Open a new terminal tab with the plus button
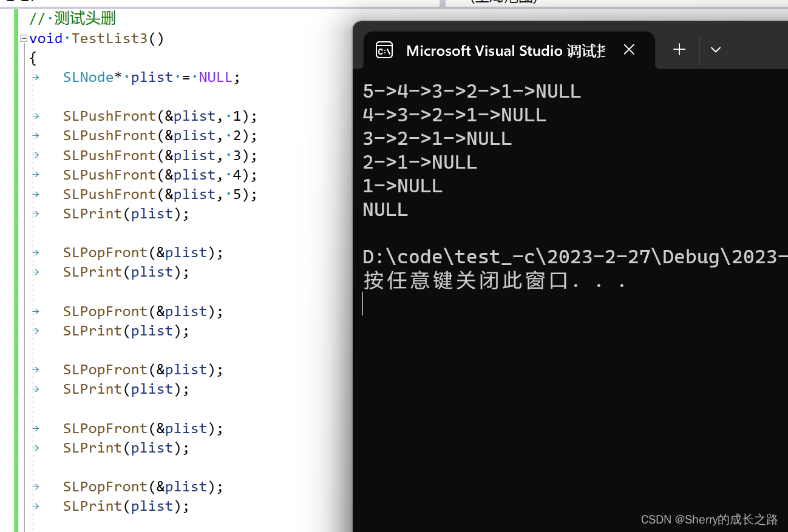788x532 pixels. (679, 50)
